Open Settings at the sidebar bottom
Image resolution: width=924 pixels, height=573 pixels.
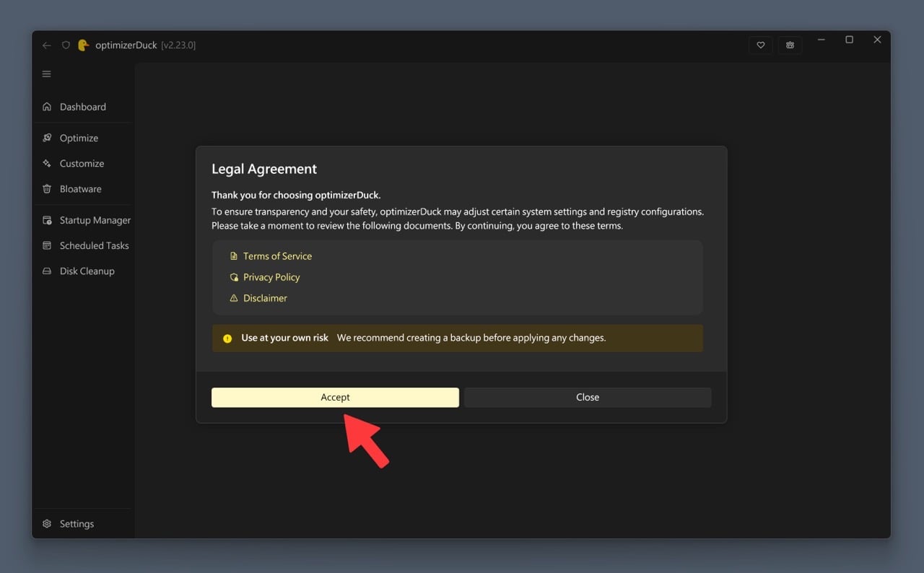pyautogui.click(x=82, y=524)
